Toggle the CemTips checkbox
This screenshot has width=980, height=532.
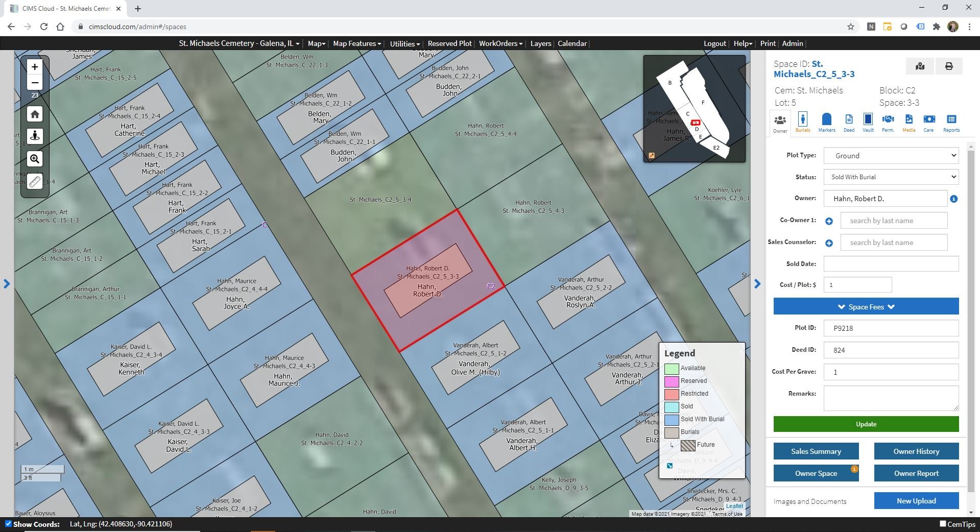tap(942, 524)
